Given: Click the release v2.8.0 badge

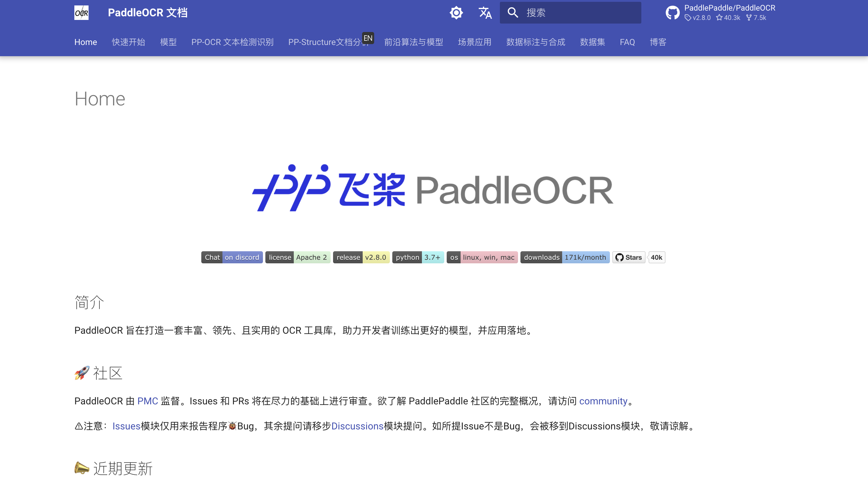Looking at the screenshot, I should coord(361,257).
